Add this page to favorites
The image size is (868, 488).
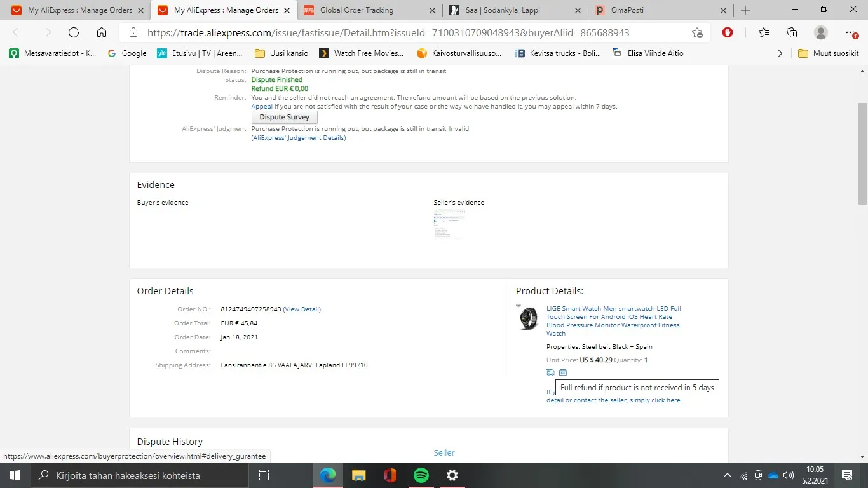(697, 32)
